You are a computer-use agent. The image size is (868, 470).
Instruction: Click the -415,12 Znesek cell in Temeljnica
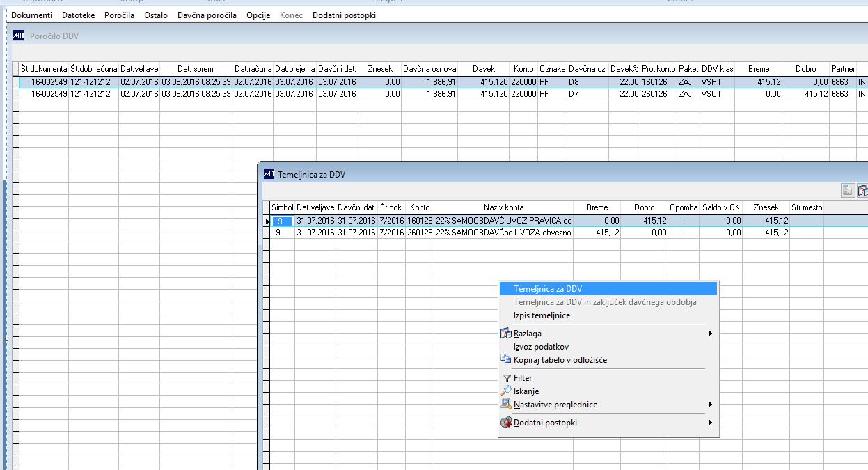766,233
